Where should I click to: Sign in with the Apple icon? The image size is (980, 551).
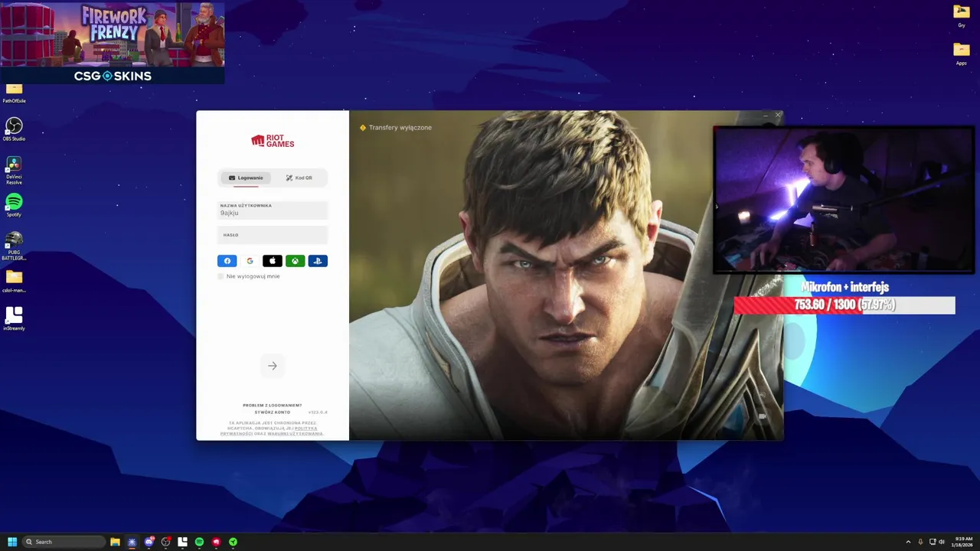pyautogui.click(x=273, y=261)
